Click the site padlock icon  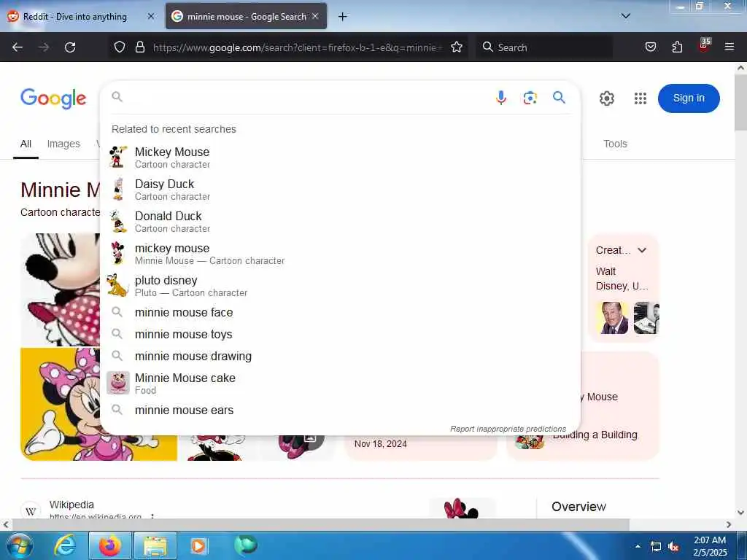point(139,47)
